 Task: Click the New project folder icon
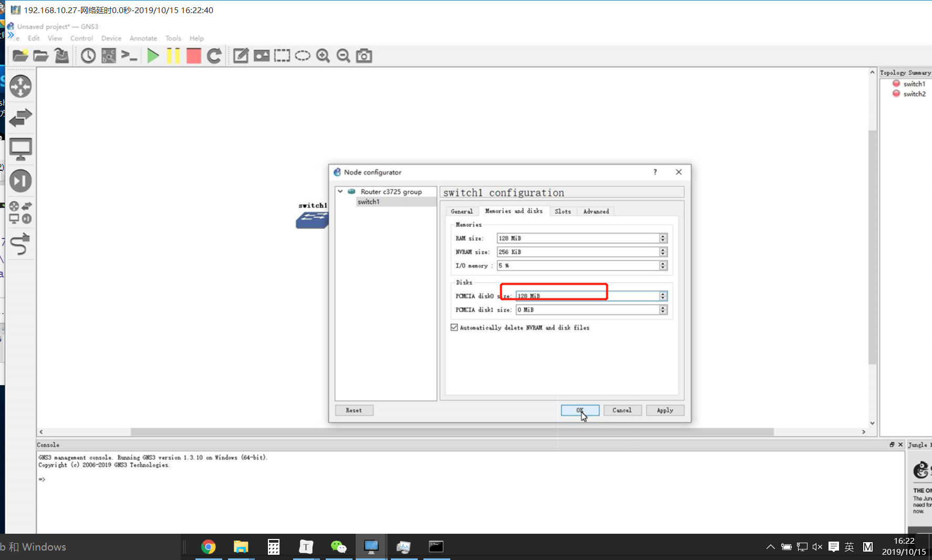[20, 56]
